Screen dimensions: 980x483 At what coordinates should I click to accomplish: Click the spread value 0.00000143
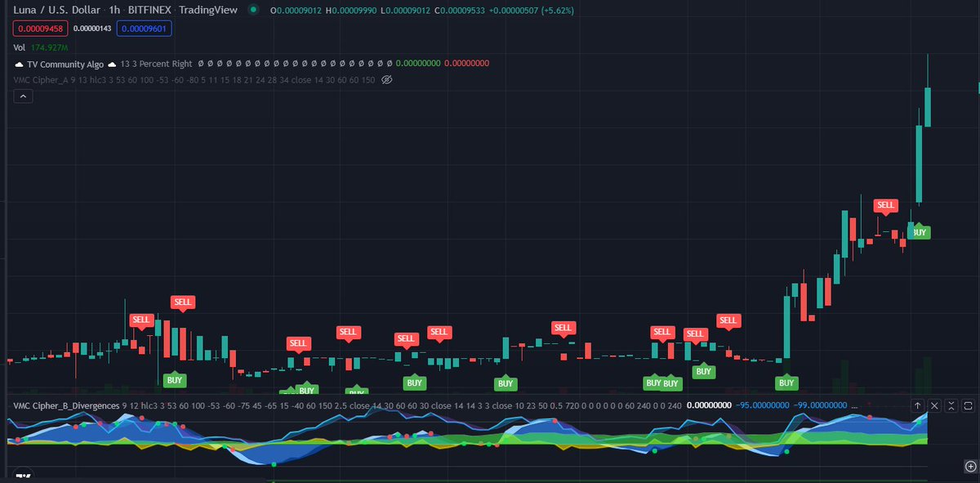pos(91,28)
